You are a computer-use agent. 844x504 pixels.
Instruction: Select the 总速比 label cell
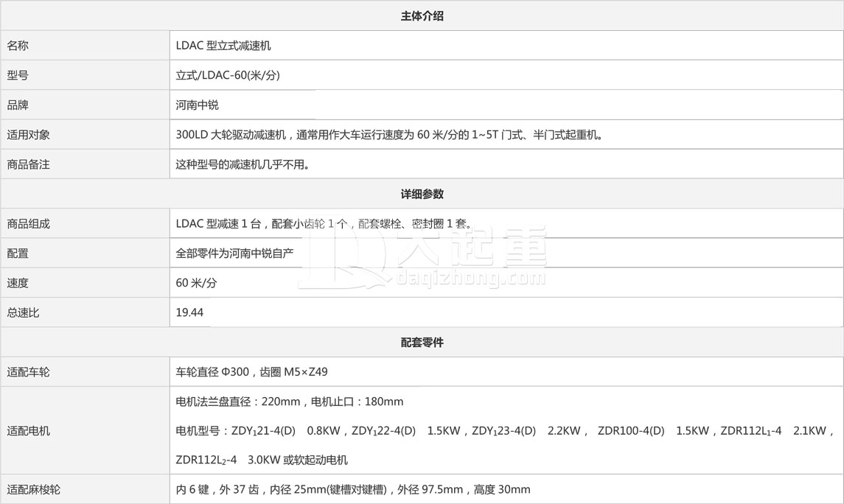click(x=85, y=312)
